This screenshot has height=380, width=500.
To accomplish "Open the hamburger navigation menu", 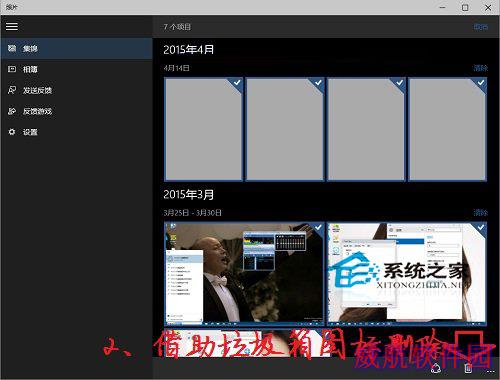I will [12, 26].
